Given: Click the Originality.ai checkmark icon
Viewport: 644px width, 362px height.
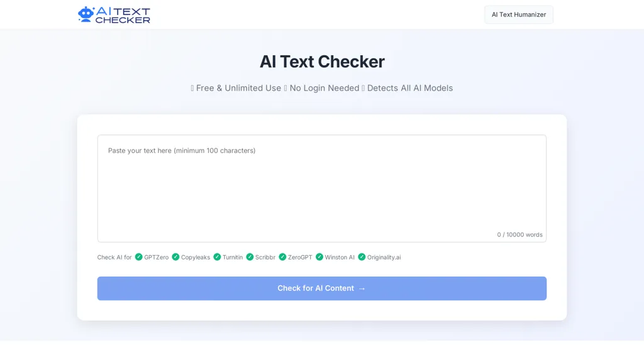Looking at the screenshot, I should pos(362,257).
